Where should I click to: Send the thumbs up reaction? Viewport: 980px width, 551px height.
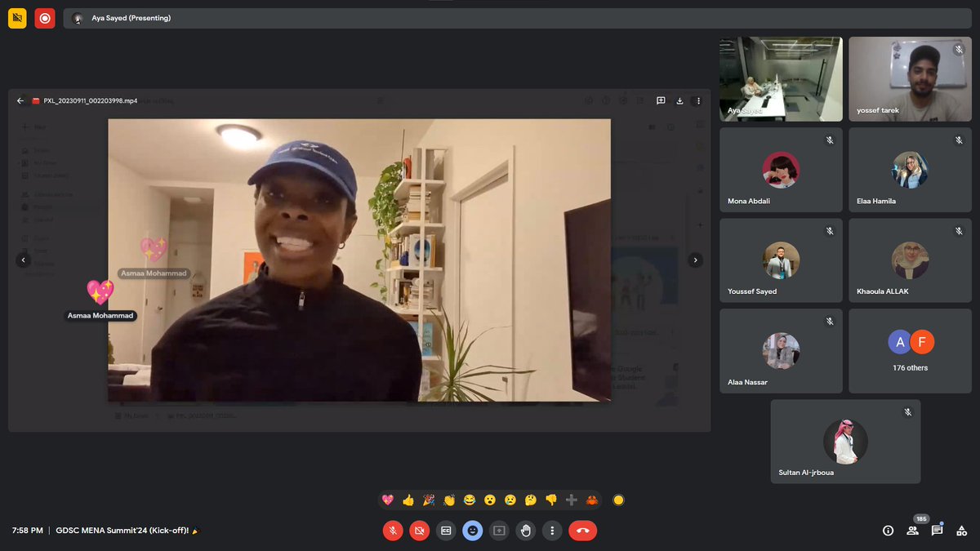(408, 500)
